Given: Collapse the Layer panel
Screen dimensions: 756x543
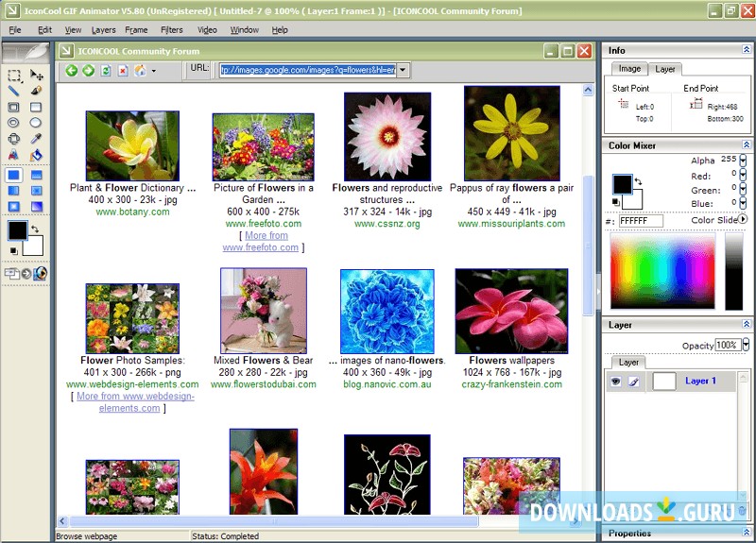Looking at the screenshot, I should 747,324.
